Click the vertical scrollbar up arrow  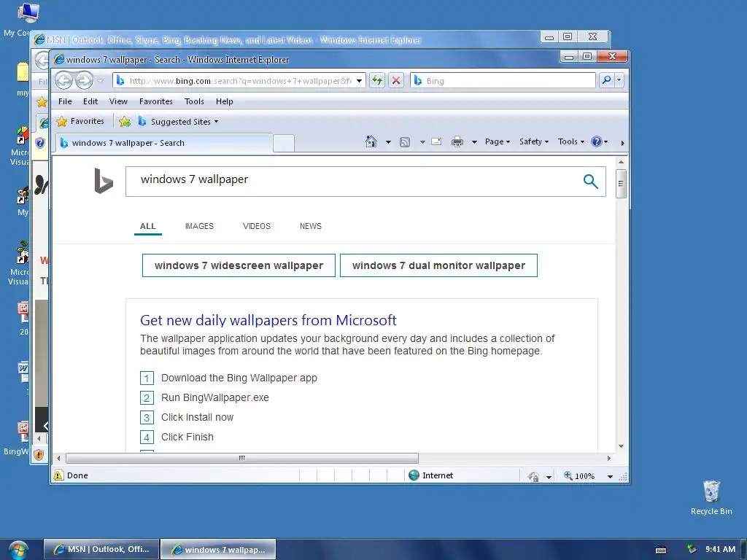(x=621, y=162)
